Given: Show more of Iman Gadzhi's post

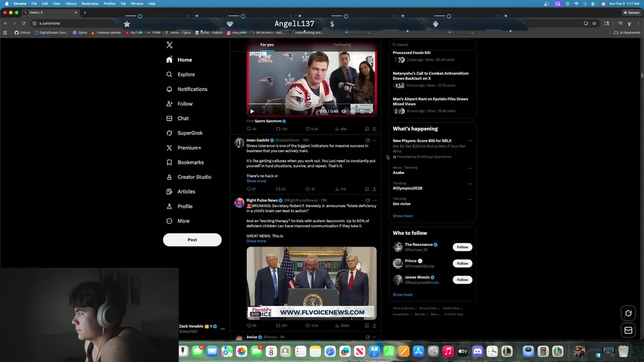Looking at the screenshot, I should pos(256,181).
